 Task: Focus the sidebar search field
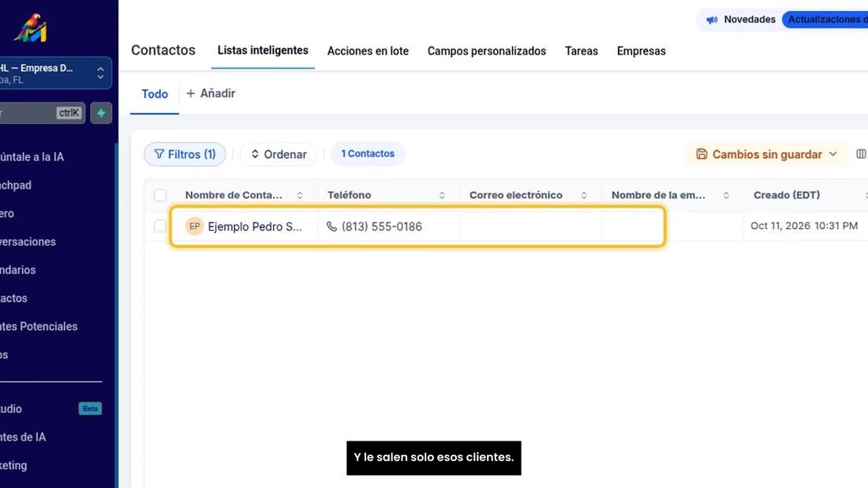tap(42, 113)
